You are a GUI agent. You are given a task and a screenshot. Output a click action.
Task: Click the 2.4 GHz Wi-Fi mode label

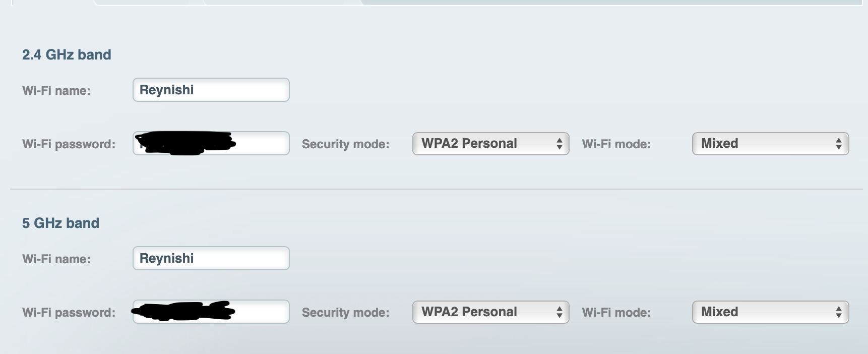tap(616, 144)
